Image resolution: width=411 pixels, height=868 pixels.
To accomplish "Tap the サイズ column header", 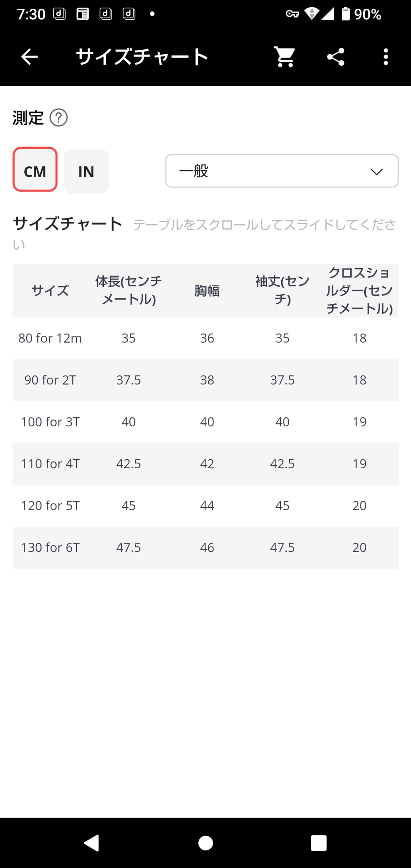I will tap(50, 290).
